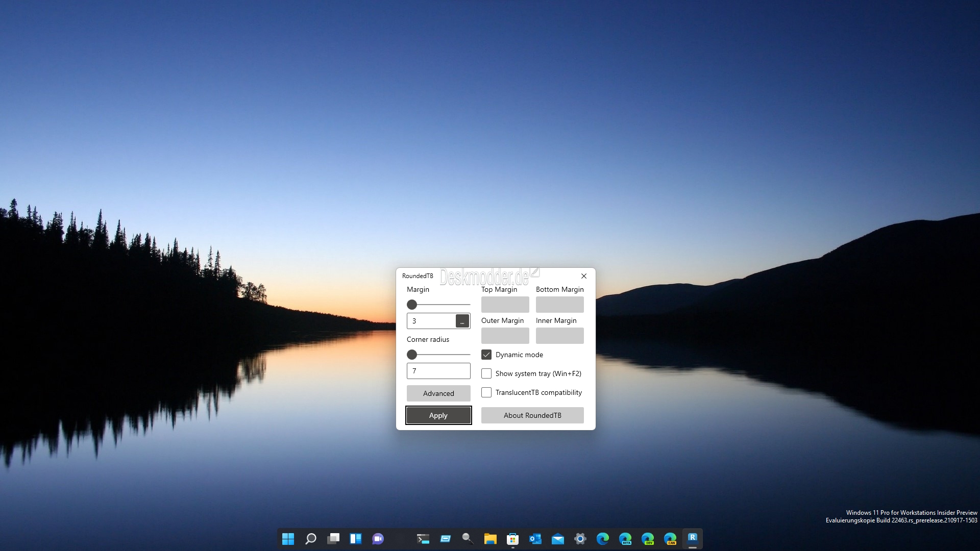
Task: Open Windows Terminal from taskbar
Action: (423, 539)
